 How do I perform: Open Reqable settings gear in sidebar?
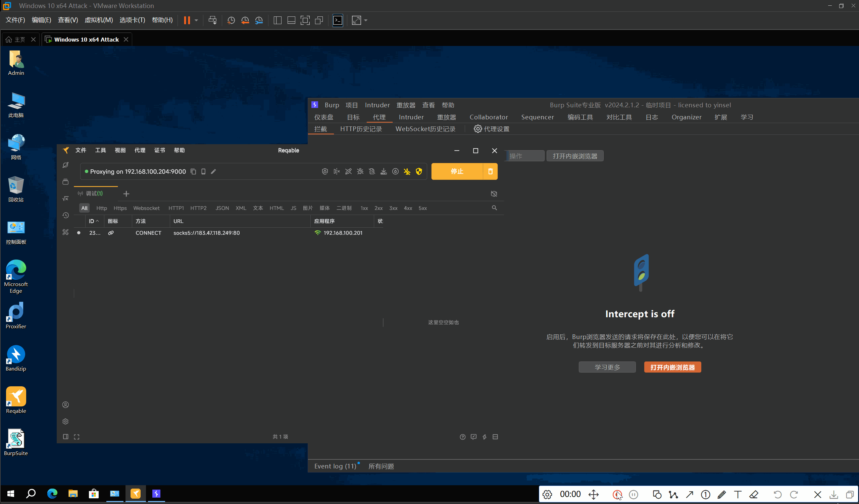(65, 422)
